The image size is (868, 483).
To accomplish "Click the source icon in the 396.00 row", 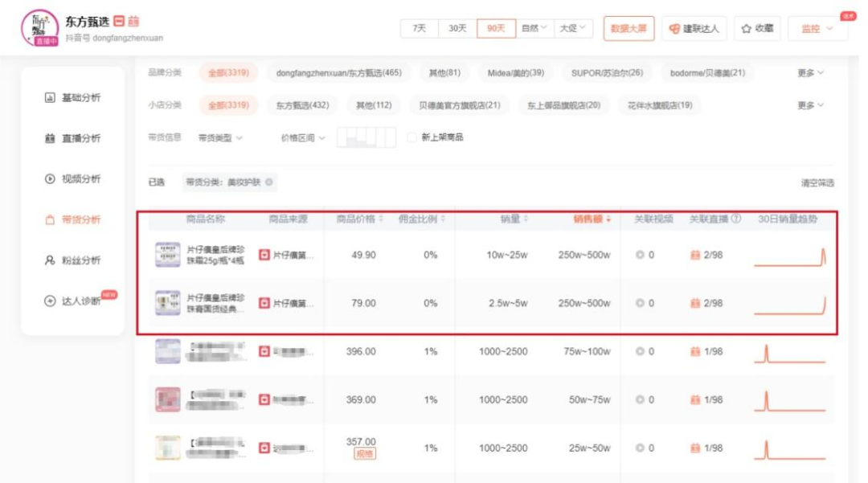I will coord(264,351).
